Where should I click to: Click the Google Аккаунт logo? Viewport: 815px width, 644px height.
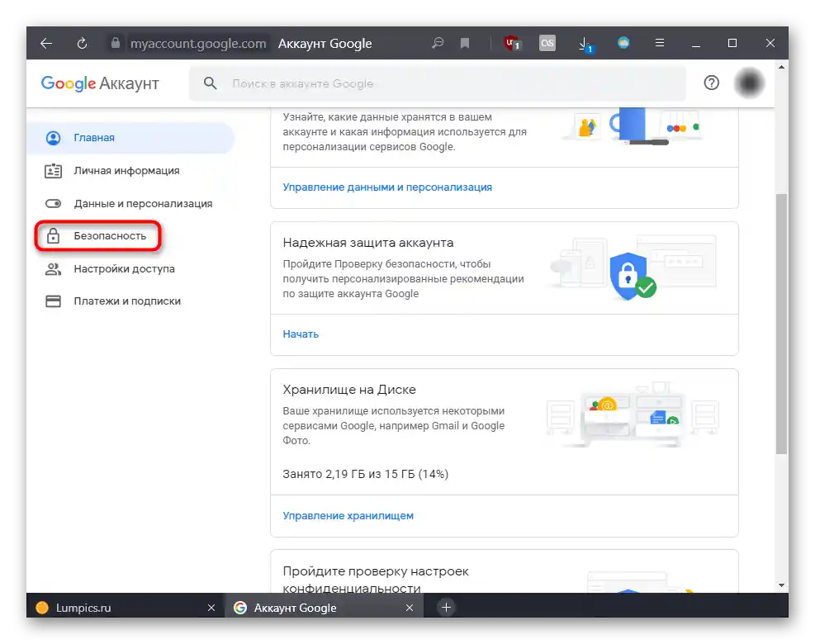(x=100, y=83)
